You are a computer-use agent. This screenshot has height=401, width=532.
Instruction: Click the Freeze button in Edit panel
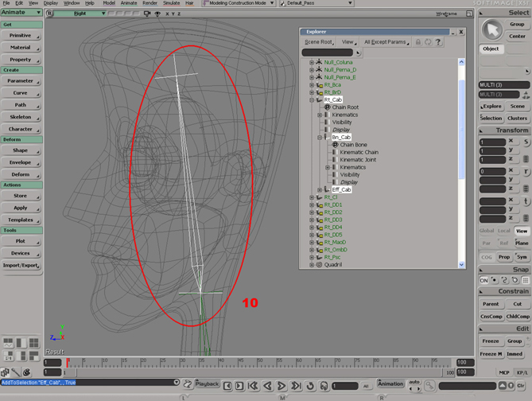click(x=490, y=341)
